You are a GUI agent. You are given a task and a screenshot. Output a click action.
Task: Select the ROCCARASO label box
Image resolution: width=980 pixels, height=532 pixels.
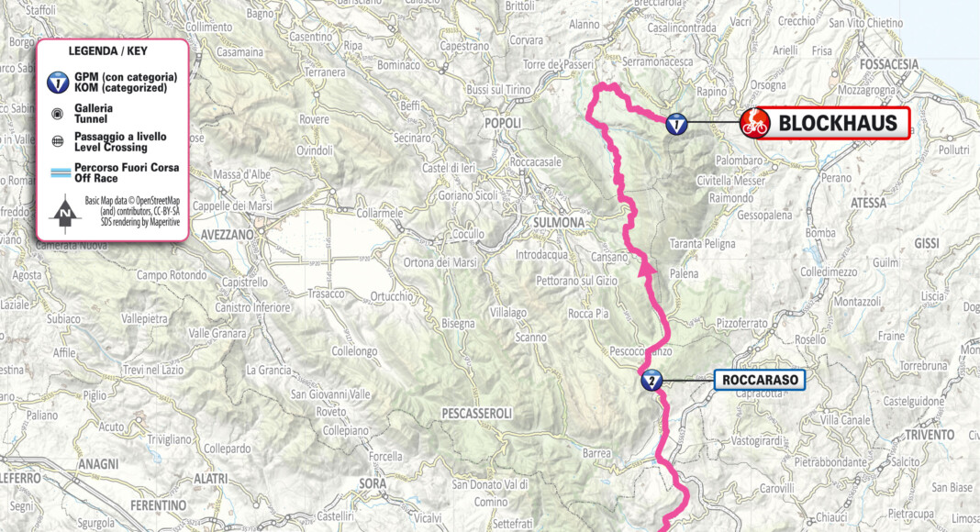coord(760,380)
